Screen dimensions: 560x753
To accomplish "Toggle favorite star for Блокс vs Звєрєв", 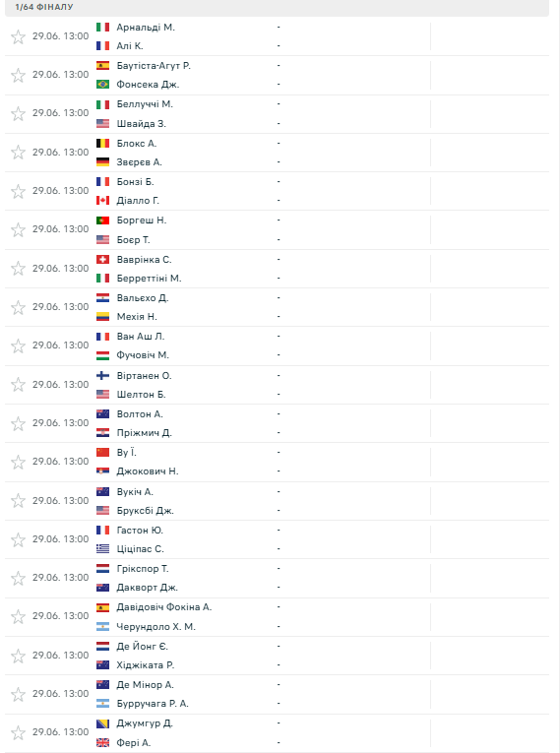I will 18,153.
